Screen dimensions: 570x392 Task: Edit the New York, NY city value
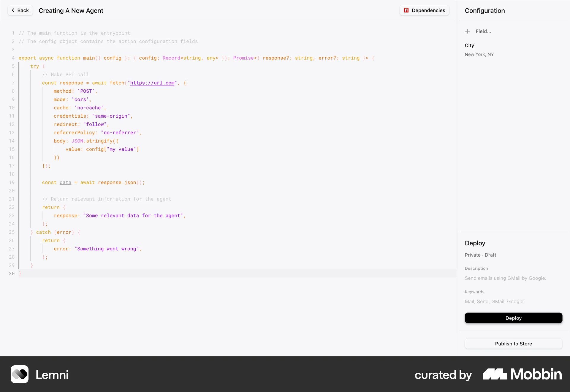click(479, 54)
